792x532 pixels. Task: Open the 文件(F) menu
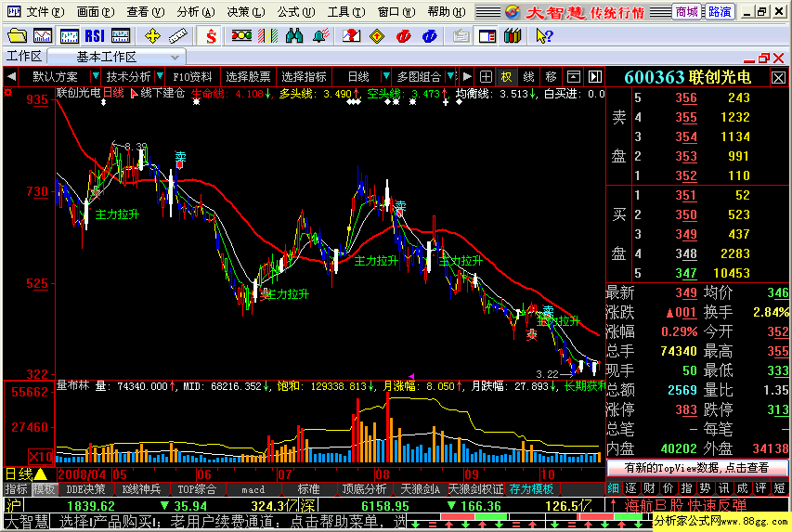click(x=45, y=12)
